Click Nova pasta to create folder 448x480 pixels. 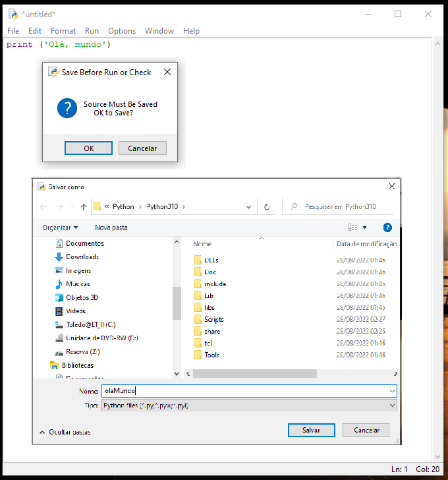[x=111, y=227]
